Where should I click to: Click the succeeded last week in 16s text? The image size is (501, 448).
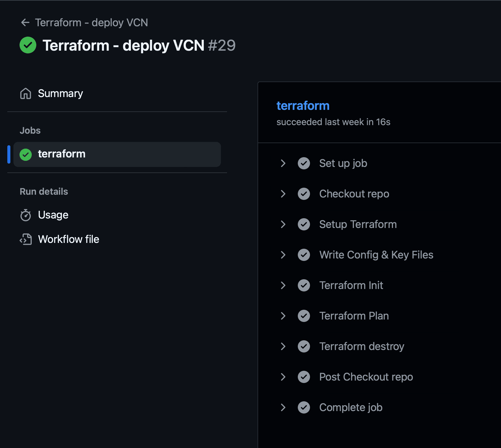click(333, 122)
